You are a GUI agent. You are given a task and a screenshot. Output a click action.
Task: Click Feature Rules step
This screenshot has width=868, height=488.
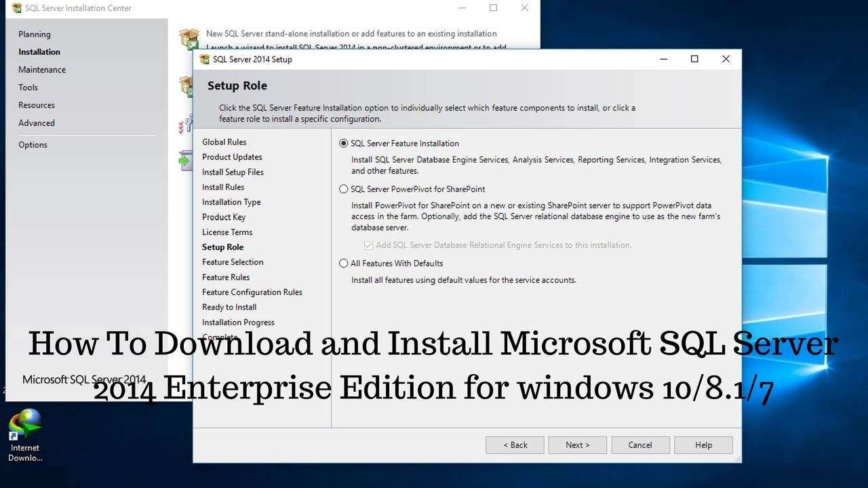(x=226, y=277)
